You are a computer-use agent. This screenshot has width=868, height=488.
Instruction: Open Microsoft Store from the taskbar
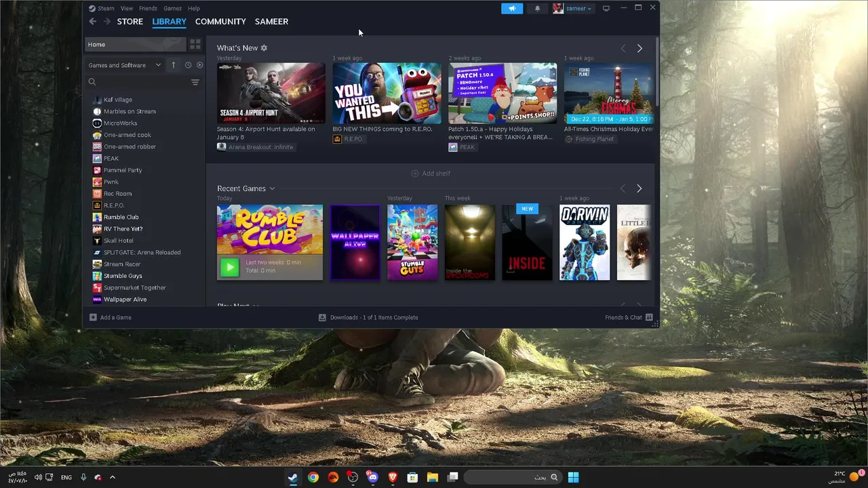click(x=412, y=477)
